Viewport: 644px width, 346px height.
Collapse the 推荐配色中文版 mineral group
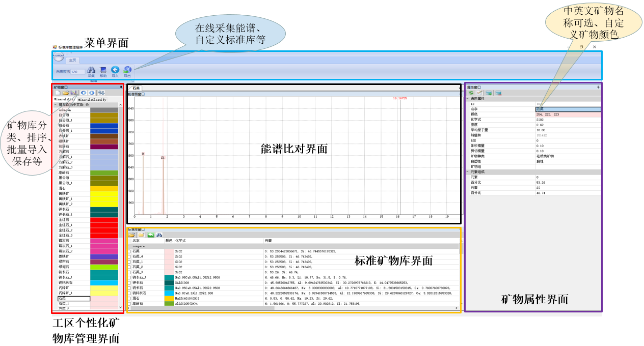(55, 104)
